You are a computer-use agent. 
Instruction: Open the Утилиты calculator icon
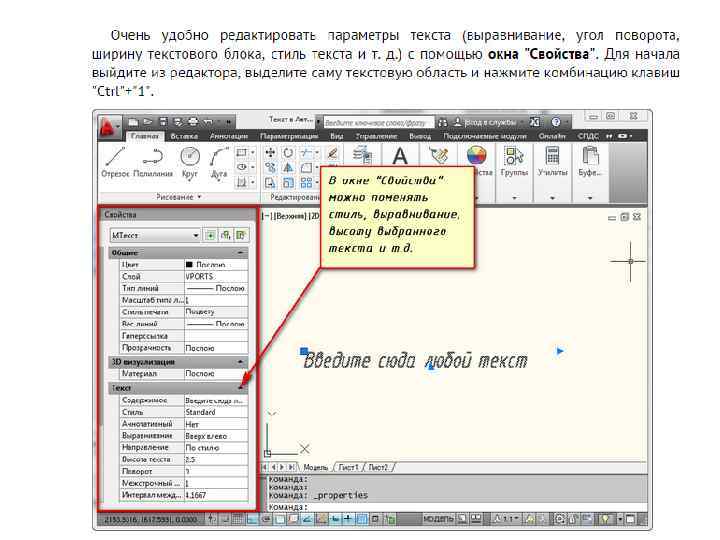point(552,161)
